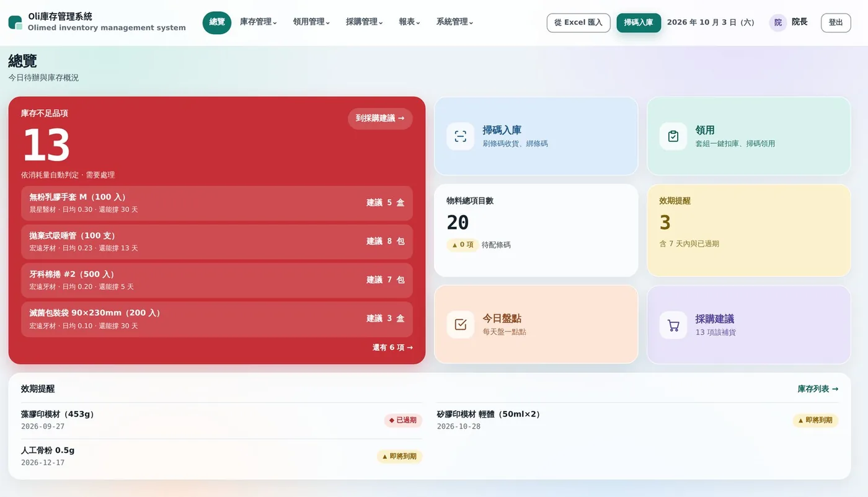Click the clipboard icon in 領用 card
Image resolution: width=868 pixels, height=497 pixels.
673,136
